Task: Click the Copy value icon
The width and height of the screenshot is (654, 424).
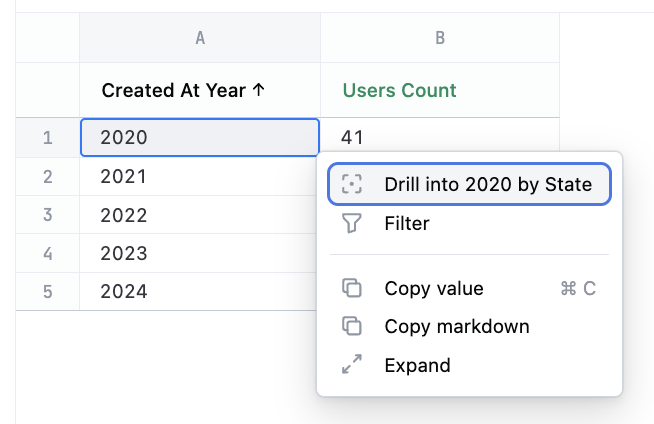Action: point(351,288)
